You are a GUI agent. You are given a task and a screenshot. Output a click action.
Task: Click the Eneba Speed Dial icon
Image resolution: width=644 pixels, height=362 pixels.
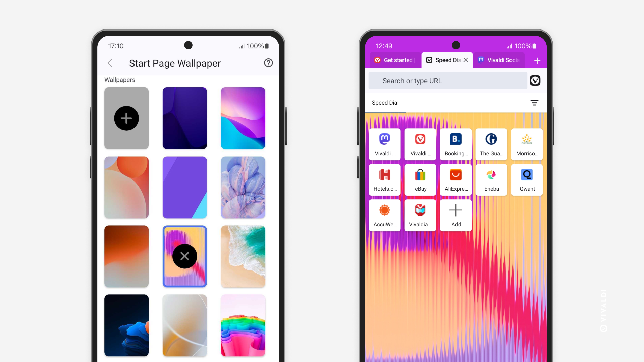coord(491,179)
